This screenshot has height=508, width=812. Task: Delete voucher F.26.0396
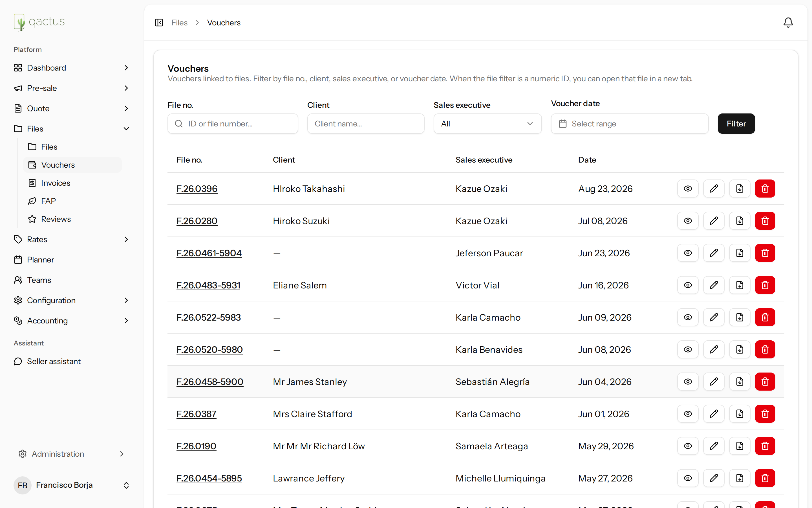[765, 189]
